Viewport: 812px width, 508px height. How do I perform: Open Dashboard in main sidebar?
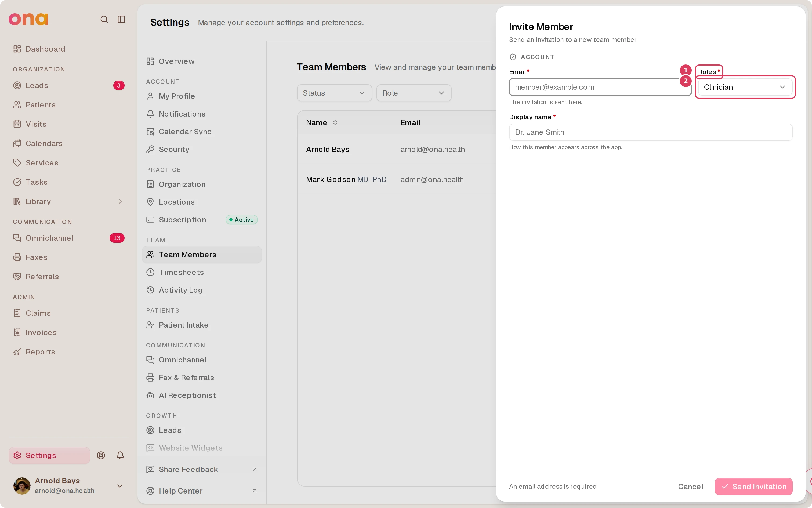(x=68, y=49)
